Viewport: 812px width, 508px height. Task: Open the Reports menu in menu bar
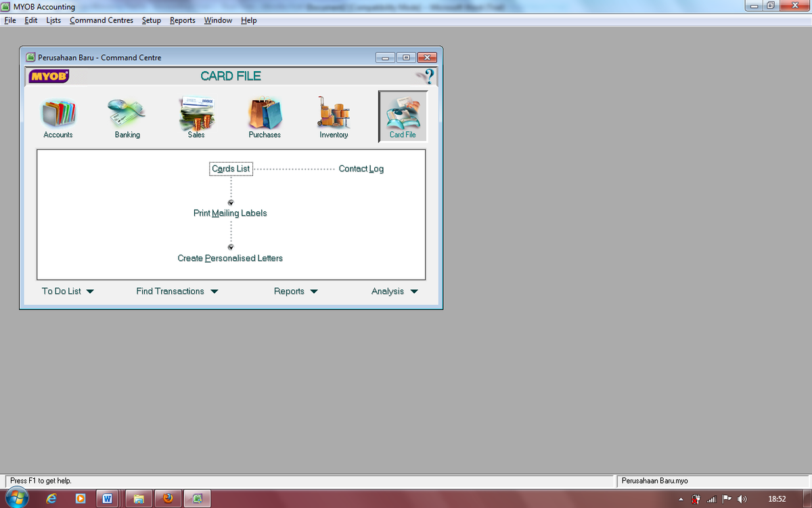click(183, 20)
